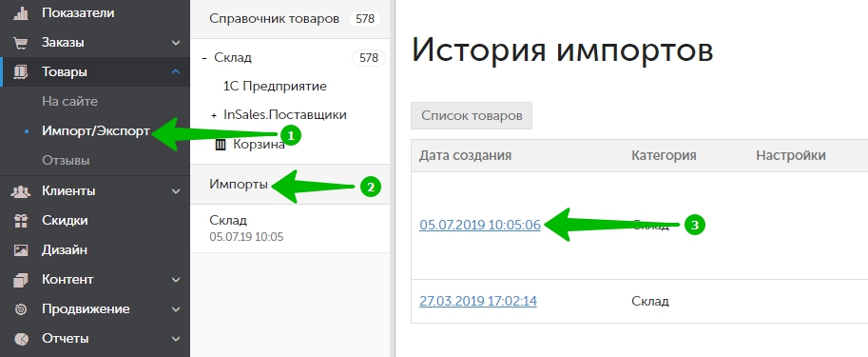The width and height of the screenshot is (868, 357).
Task: Click the Дата создания column header
Action: pyautogui.click(x=466, y=155)
